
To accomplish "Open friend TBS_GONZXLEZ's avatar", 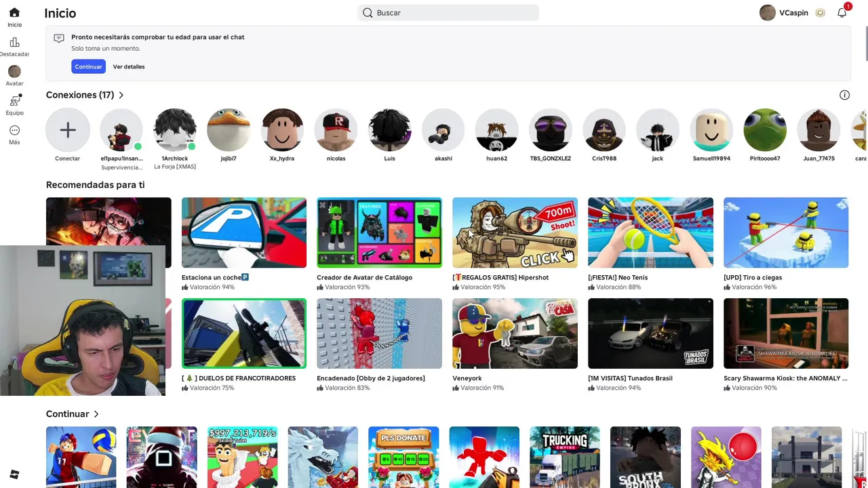I will click(551, 130).
